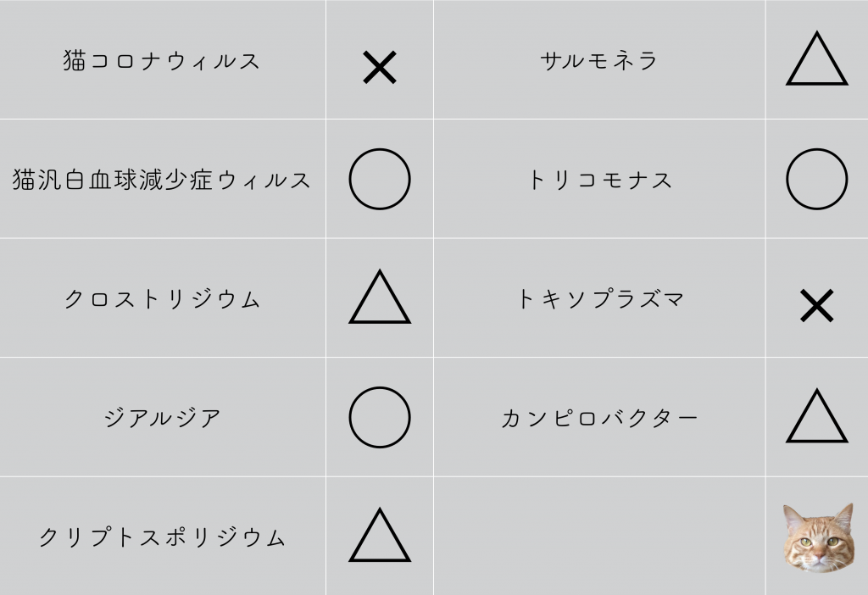Click the クリプトスポリジウム label
The height and width of the screenshot is (595, 868).
click(x=162, y=537)
